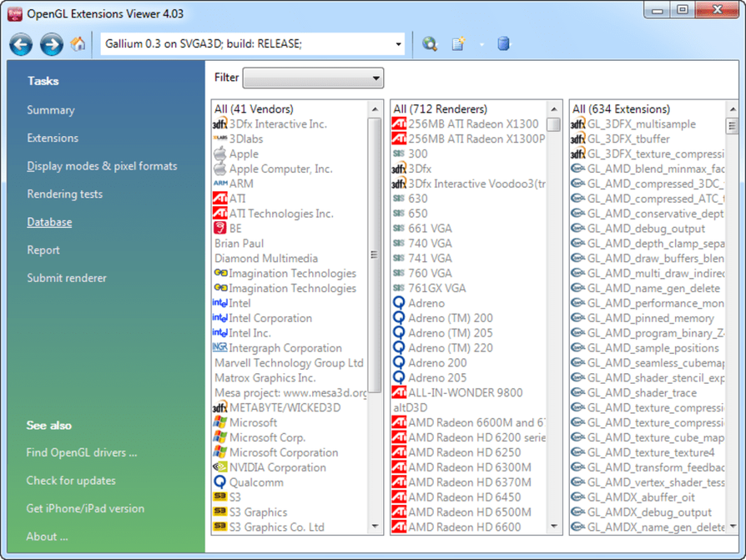Open the Summary task

point(51,110)
